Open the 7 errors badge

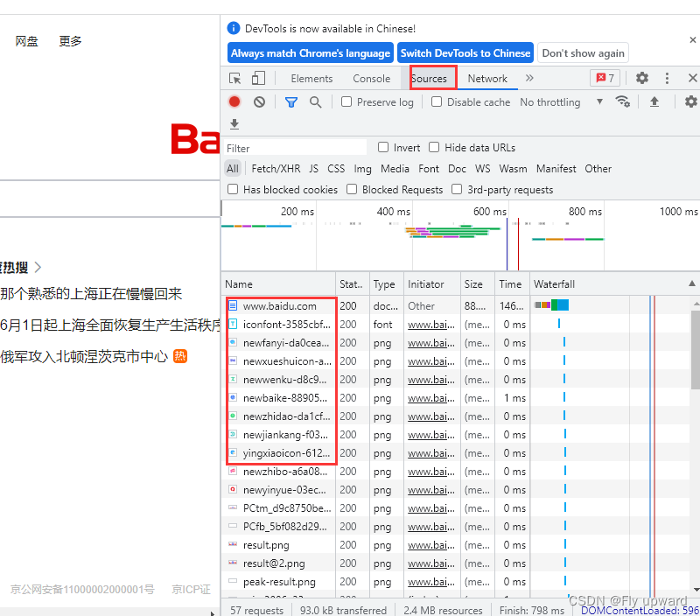[605, 78]
